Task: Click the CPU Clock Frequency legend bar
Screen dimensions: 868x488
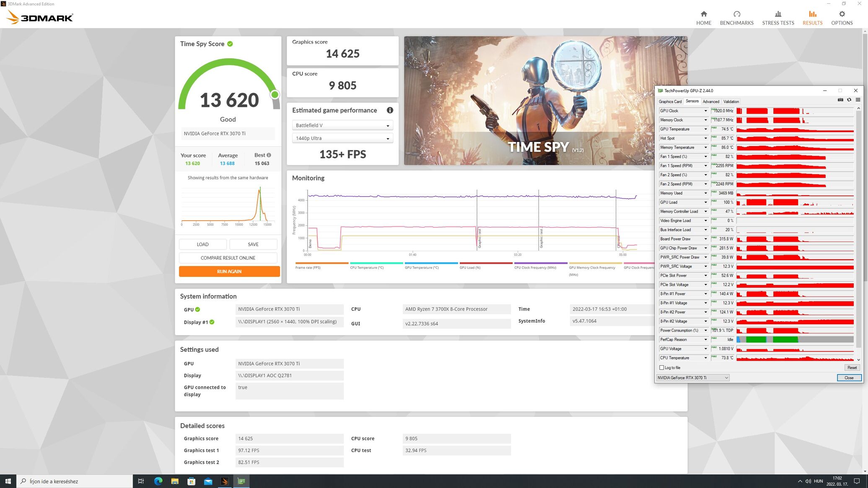Action: click(541, 263)
